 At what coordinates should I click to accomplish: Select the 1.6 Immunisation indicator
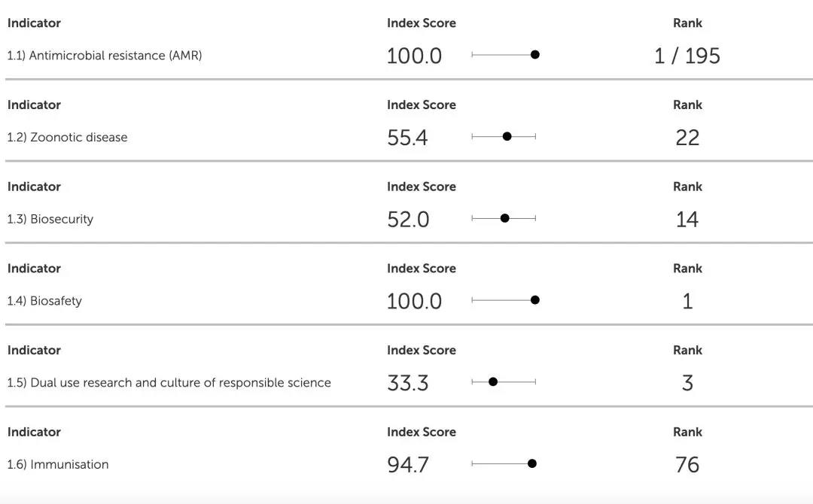[x=58, y=465]
